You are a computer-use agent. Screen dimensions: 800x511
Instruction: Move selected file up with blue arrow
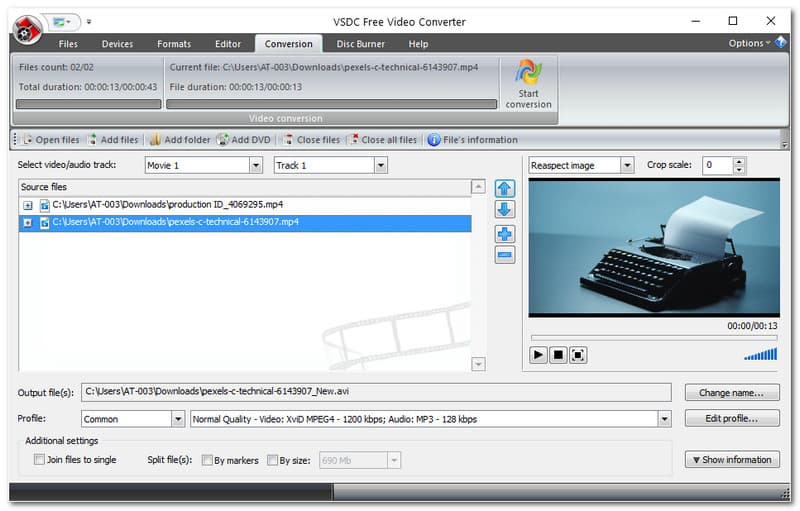pyautogui.click(x=505, y=188)
